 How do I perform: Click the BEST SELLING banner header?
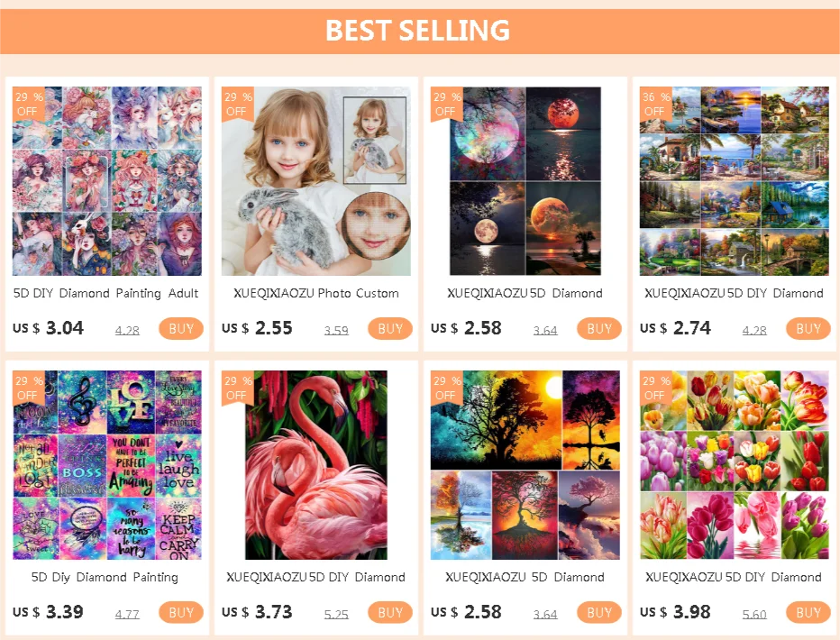(x=418, y=31)
